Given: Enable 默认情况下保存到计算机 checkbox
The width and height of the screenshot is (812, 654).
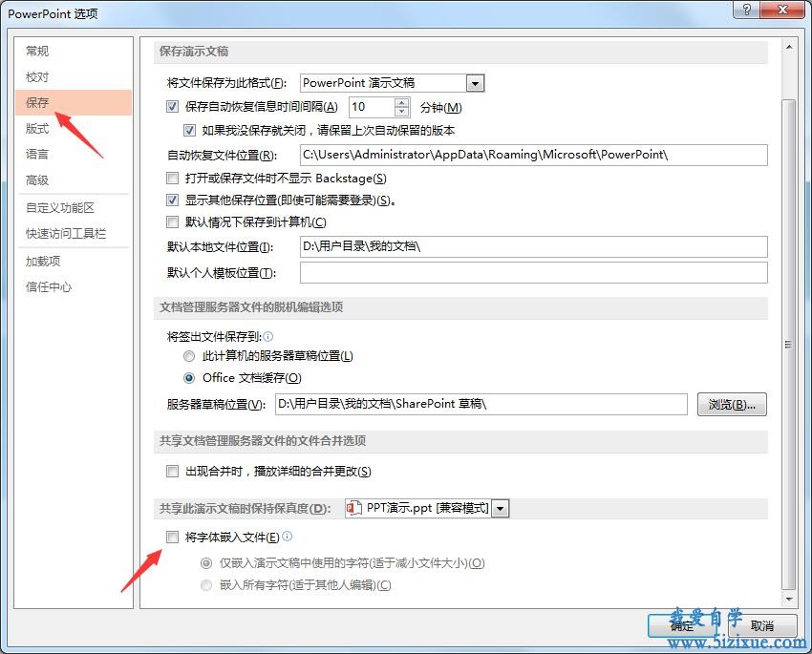Looking at the screenshot, I should point(173,222).
